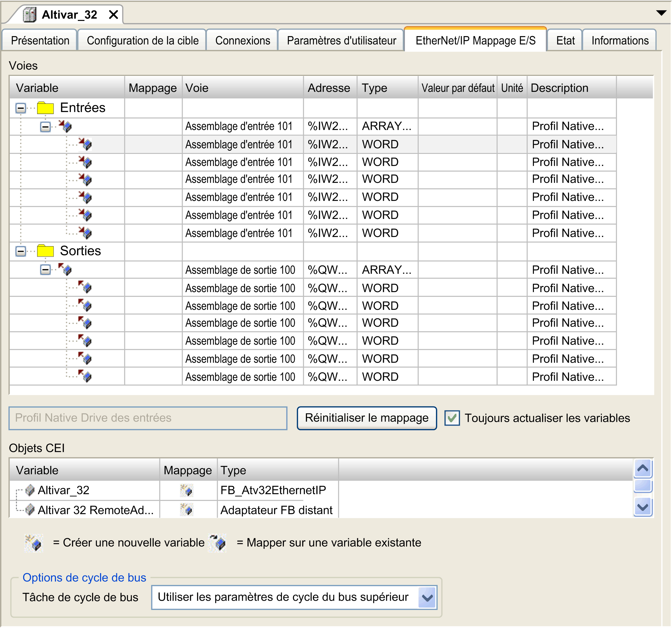Switch to the Connexions tab
Viewport: 672px width, 628px height.
(242, 41)
